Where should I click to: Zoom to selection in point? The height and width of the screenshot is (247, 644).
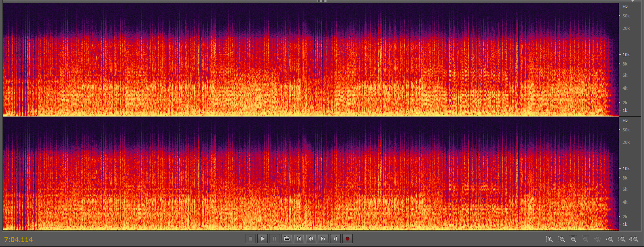point(610,239)
